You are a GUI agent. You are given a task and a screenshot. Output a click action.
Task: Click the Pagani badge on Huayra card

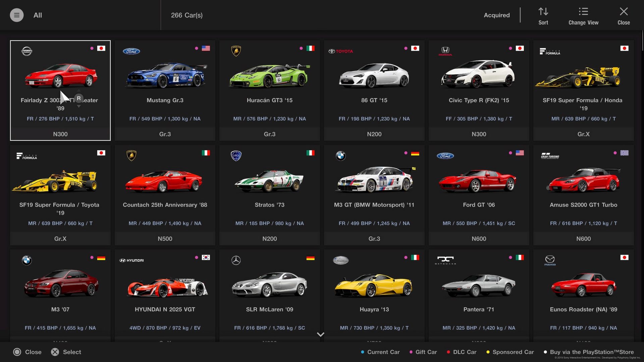pos(341,260)
